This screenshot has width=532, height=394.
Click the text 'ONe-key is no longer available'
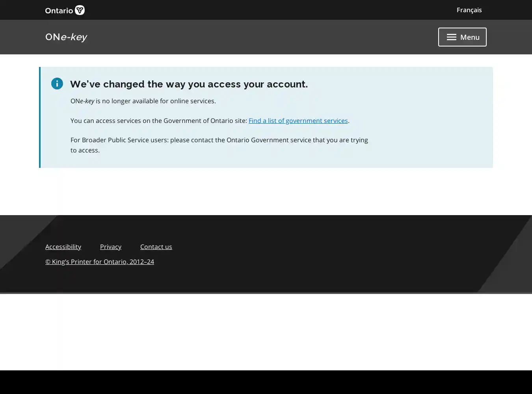[x=143, y=101]
